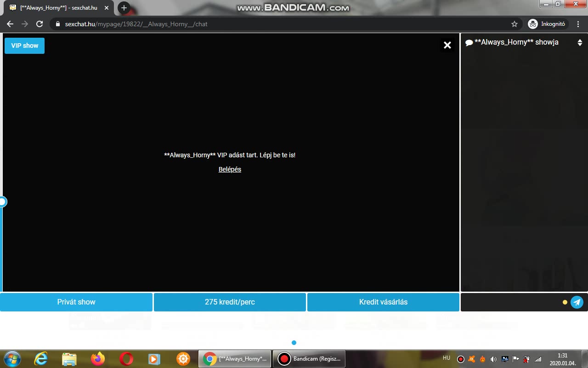Expand the chat panel up-down arrows

[580, 42]
